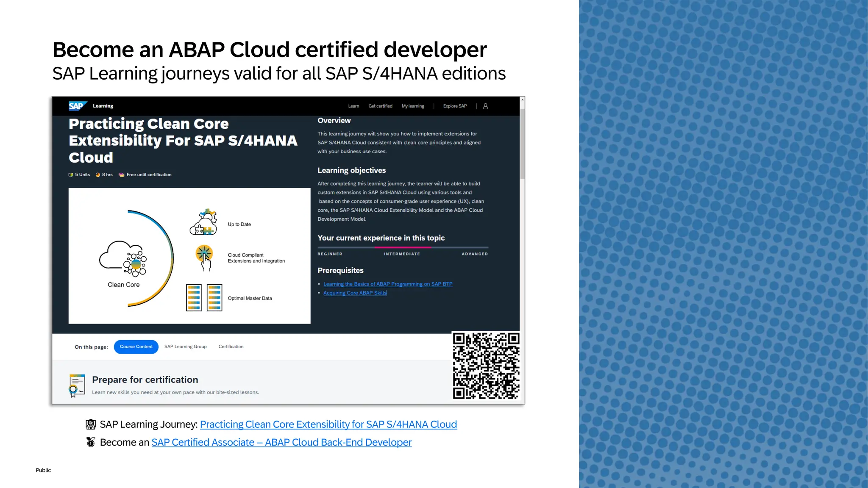Open the user profile icon
This screenshot has width=868, height=488.
pyautogui.click(x=485, y=106)
